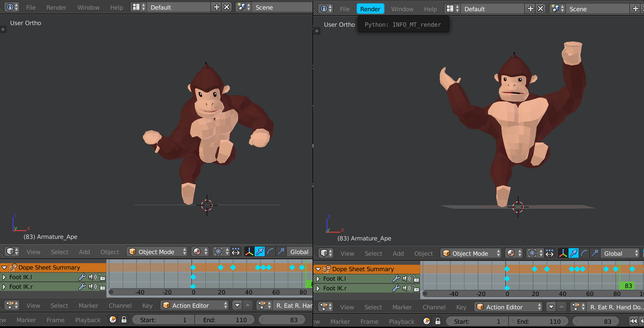Collapse the Dope Sheet Summary row
Viewport: 644px width, 328px height.
4,267
